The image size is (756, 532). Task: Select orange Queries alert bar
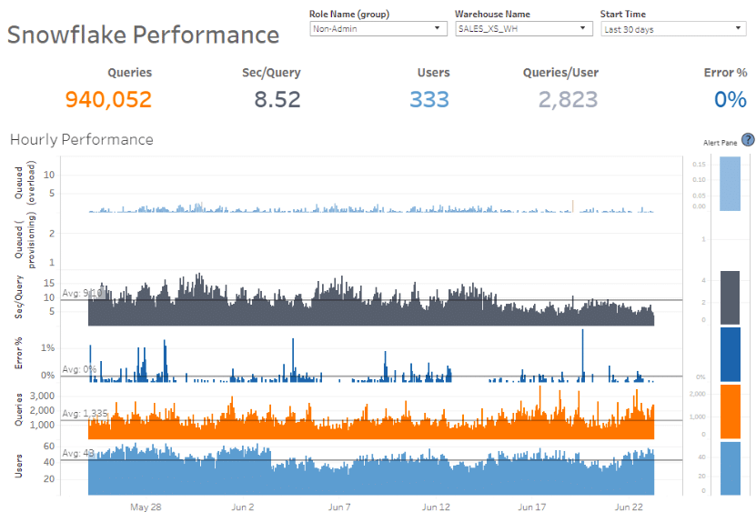point(730,412)
